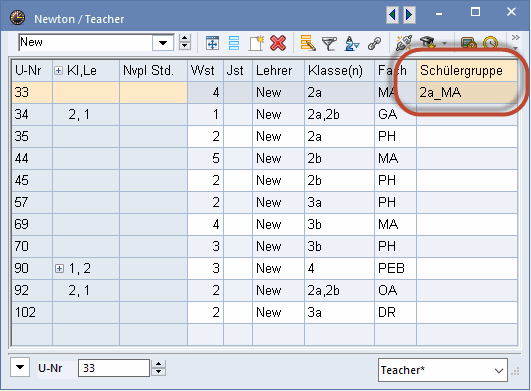
Task: Expand lesson 90 coupling rows
Action: tap(59, 268)
